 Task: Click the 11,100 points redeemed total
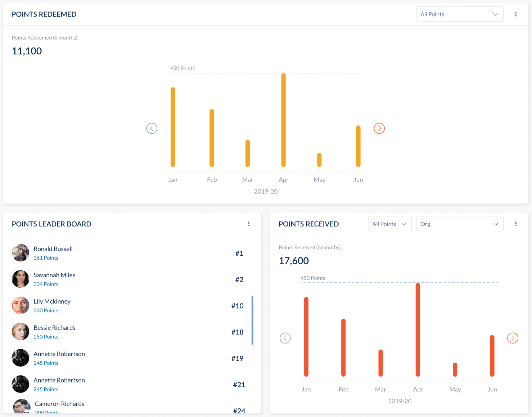[27, 51]
